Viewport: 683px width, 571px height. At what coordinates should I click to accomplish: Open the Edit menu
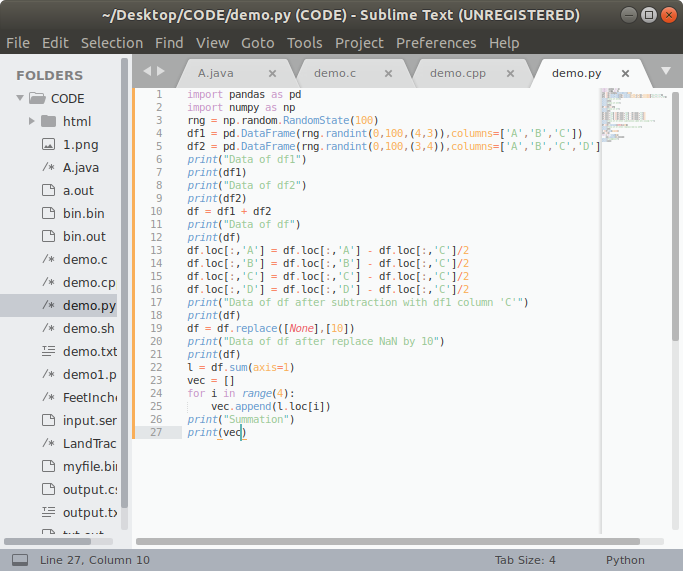pos(55,43)
